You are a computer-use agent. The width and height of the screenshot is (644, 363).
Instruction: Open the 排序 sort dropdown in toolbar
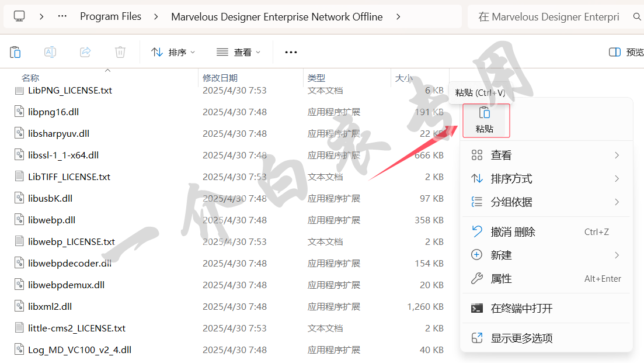pos(173,52)
